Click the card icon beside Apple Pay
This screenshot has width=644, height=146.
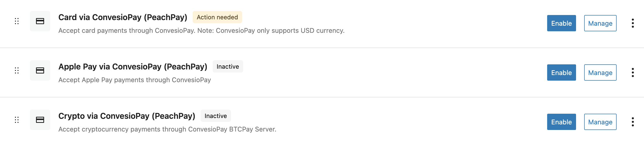40,70
